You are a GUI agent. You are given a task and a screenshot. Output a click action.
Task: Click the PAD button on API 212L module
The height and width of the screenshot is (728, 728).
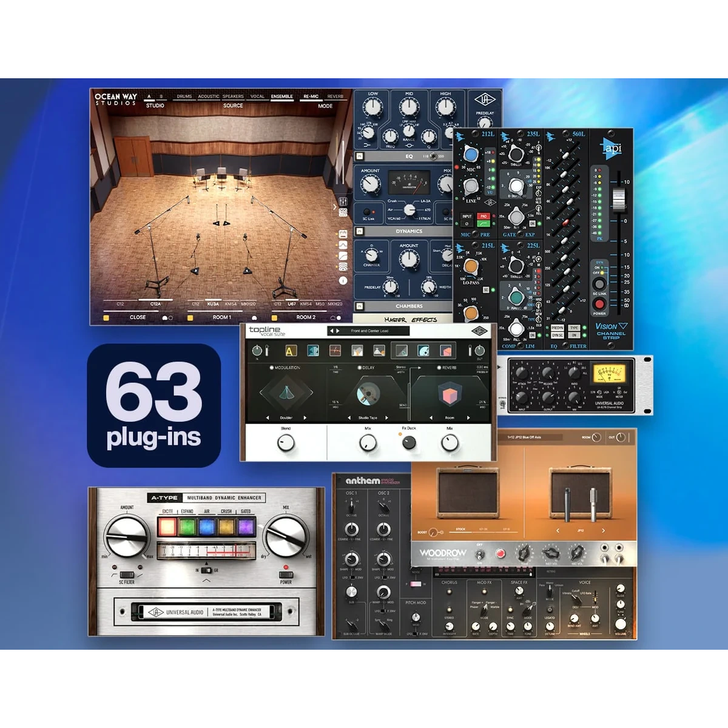click(484, 216)
